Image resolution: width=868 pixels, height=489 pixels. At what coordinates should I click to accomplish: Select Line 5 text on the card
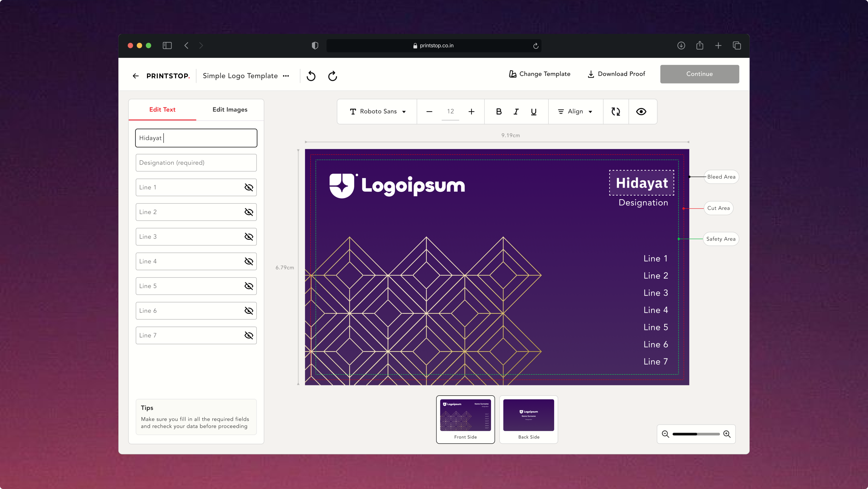coord(656,327)
